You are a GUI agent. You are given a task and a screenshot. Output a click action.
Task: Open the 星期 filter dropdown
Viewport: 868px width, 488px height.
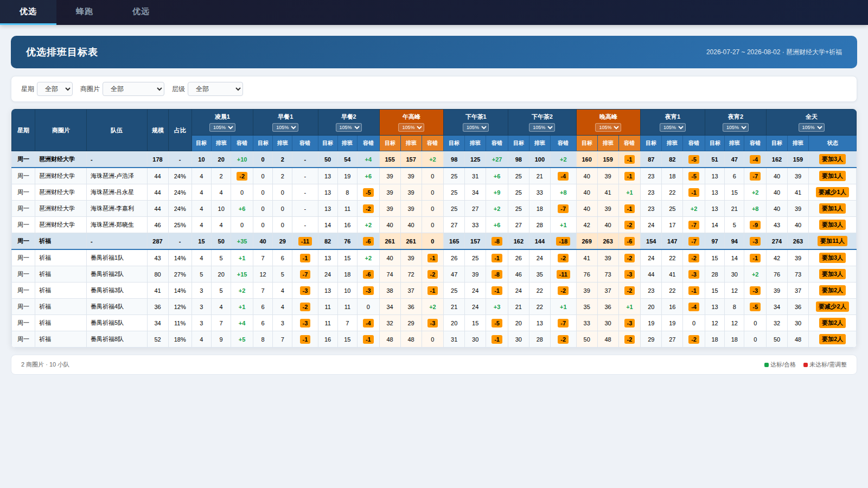click(55, 89)
